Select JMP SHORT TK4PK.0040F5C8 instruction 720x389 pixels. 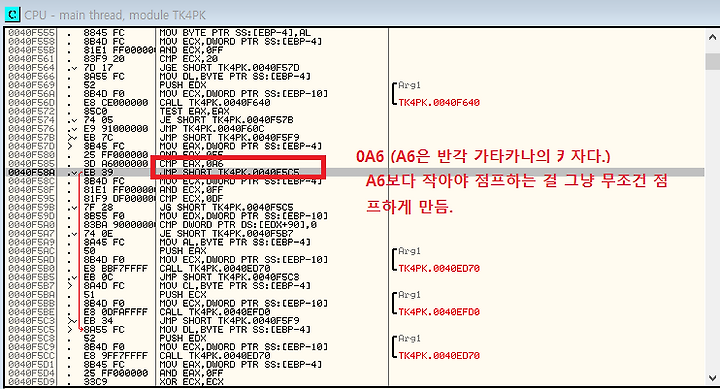pyautogui.click(x=229, y=277)
